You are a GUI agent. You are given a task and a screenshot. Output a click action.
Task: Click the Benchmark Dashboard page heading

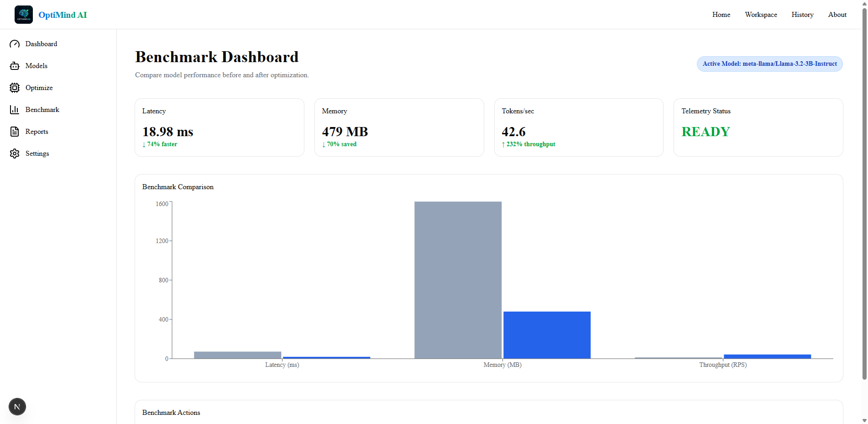pos(217,57)
